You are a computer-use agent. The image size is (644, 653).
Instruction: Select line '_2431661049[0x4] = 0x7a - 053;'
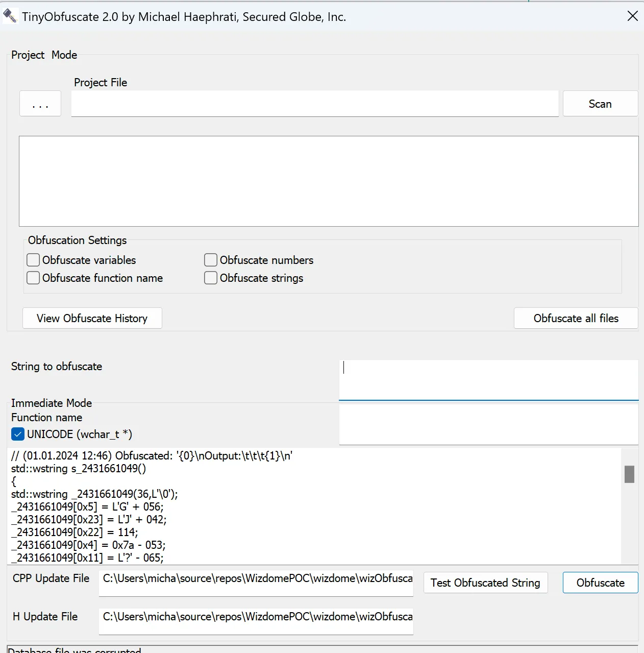88,545
